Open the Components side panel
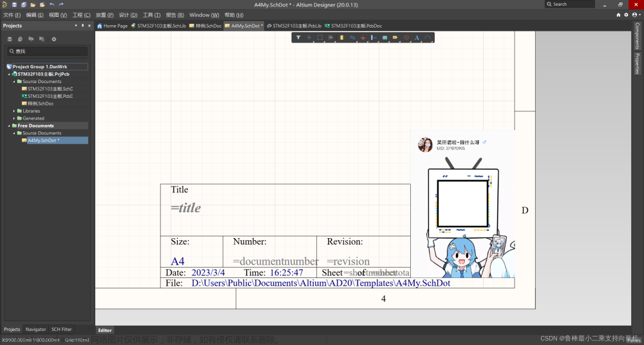The width and height of the screenshot is (644, 345). pyautogui.click(x=637, y=36)
